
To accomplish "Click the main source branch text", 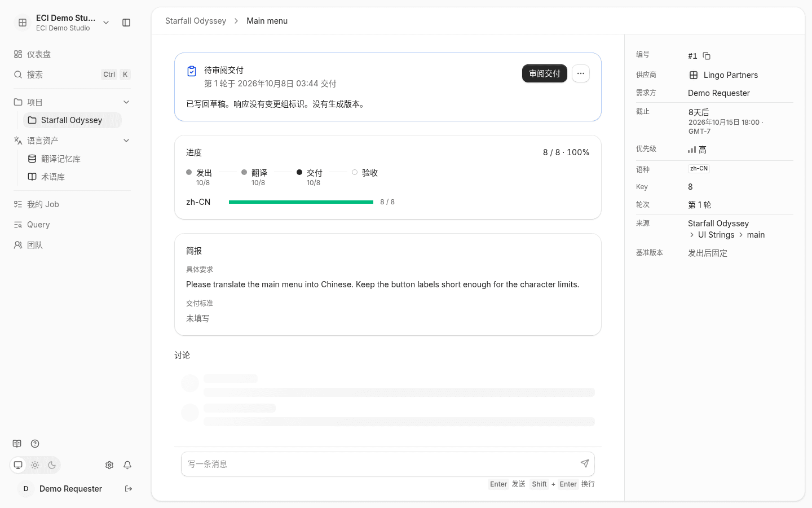I will coord(756,235).
